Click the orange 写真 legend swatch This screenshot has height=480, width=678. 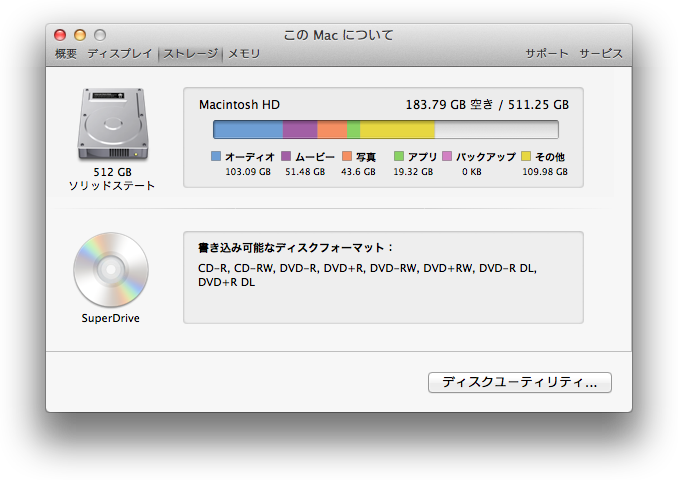(347, 156)
